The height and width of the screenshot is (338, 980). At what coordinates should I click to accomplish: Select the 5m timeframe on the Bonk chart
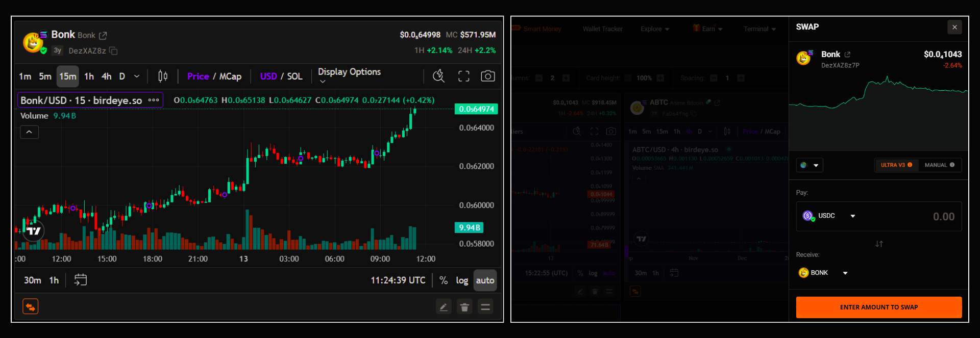coord(45,76)
